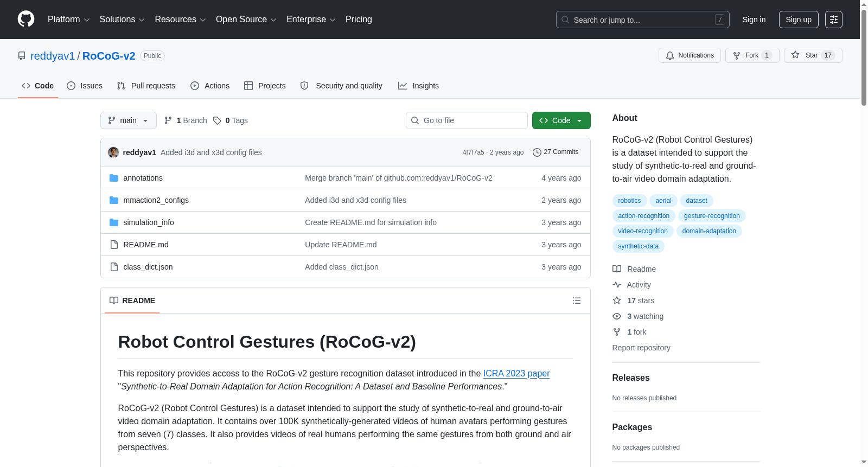
Task: Click the mmaction2_configs folder icon
Action: (x=114, y=200)
